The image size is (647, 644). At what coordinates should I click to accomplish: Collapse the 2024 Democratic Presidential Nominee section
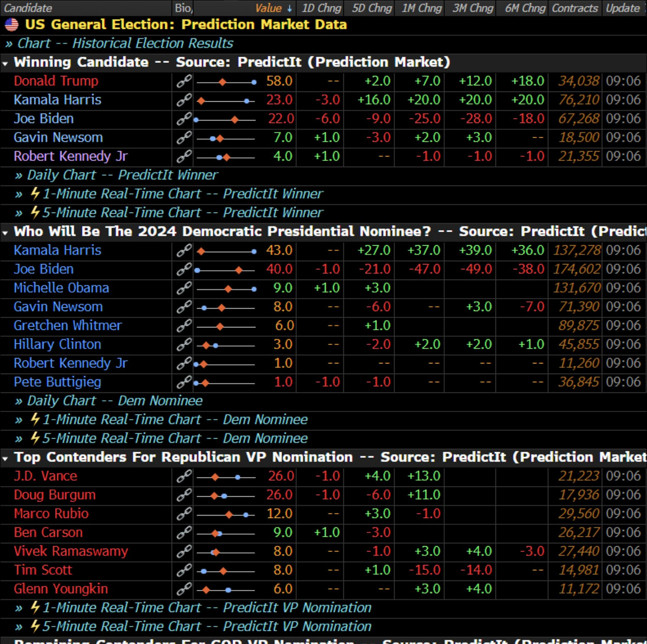pyautogui.click(x=5, y=233)
